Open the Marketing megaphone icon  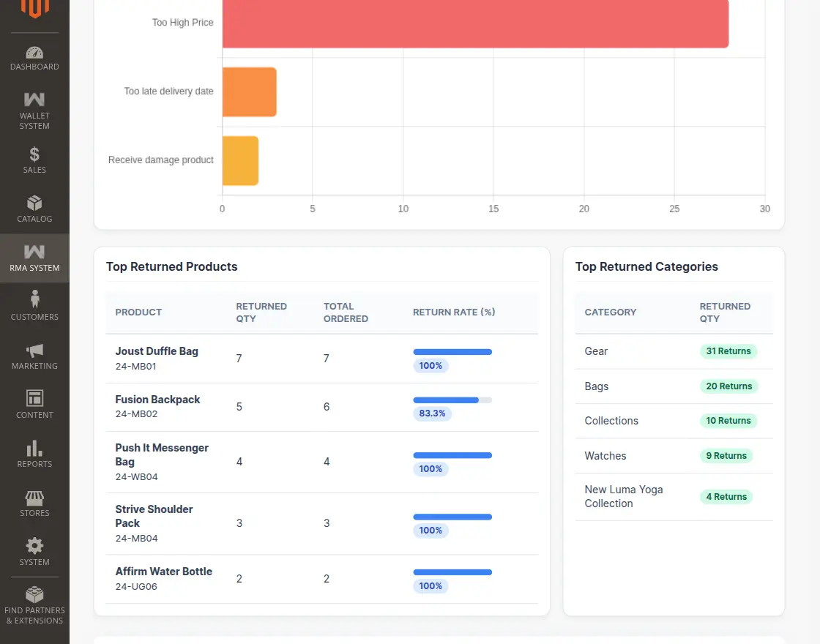[x=34, y=351]
